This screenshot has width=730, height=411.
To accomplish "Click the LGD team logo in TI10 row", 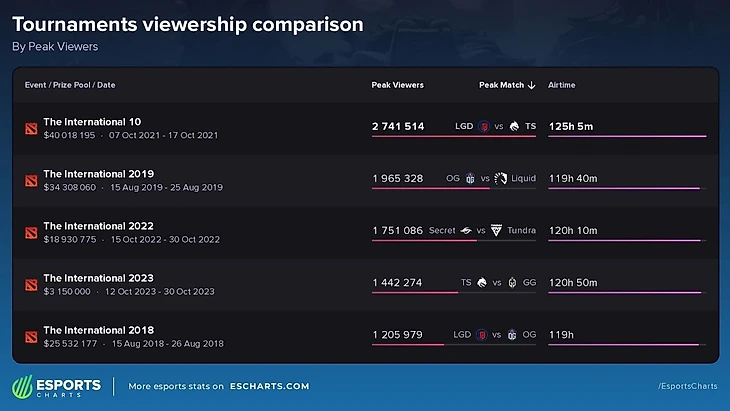I will click(x=484, y=126).
